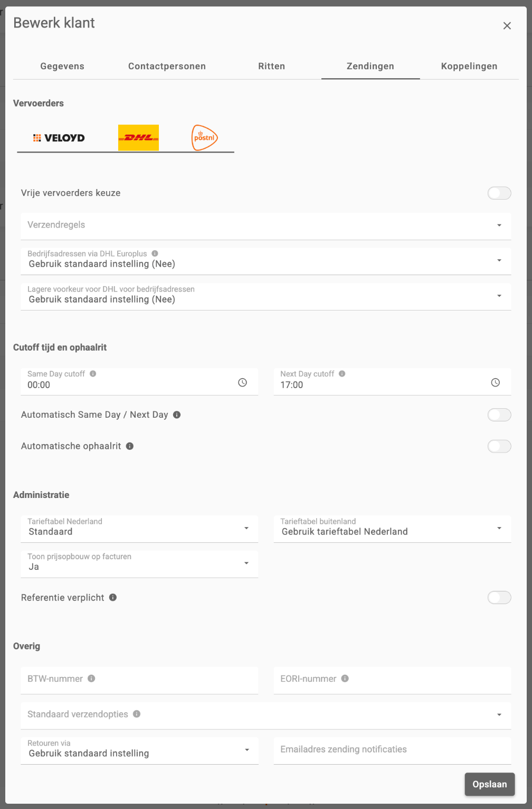Turn on Referentie verplicht switch
Viewport: 532px width, 809px height.
(x=499, y=598)
